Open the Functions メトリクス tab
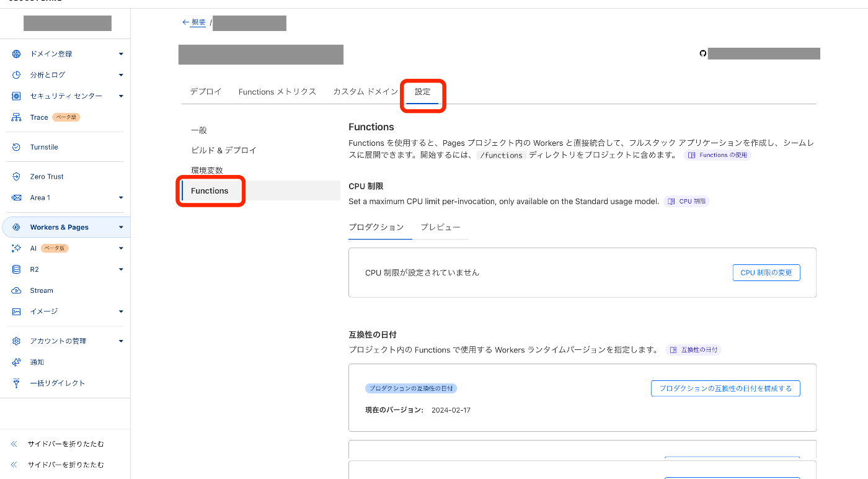Screen dimensions: 868x479 click(277, 92)
